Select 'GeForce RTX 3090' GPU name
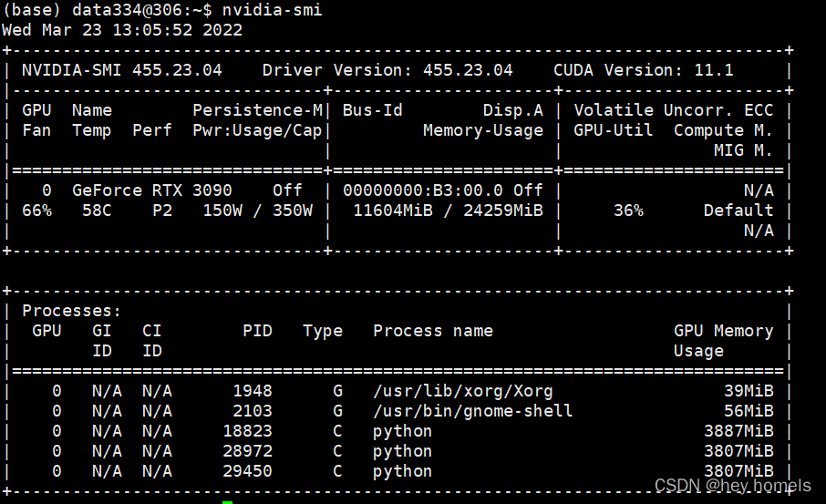 151,190
